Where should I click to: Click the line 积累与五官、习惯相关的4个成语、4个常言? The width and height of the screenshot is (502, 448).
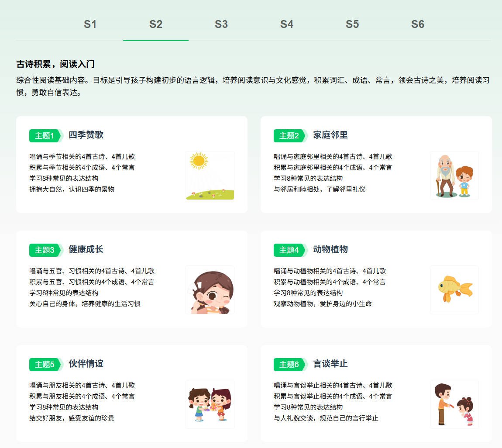point(92,282)
